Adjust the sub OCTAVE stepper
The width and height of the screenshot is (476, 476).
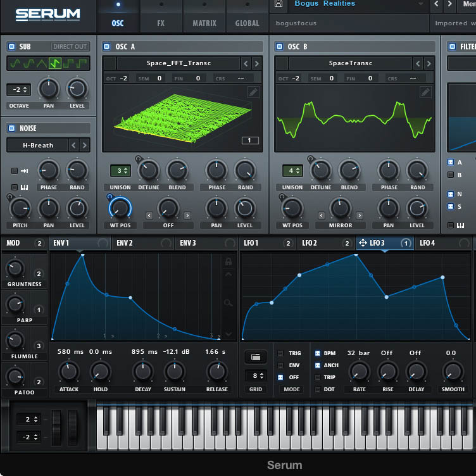point(19,89)
